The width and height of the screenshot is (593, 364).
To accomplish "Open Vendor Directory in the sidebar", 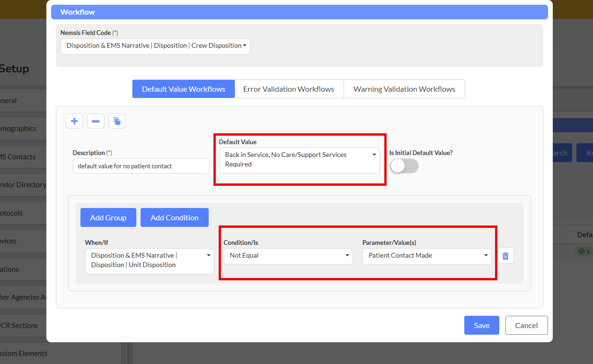I will [24, 185].
